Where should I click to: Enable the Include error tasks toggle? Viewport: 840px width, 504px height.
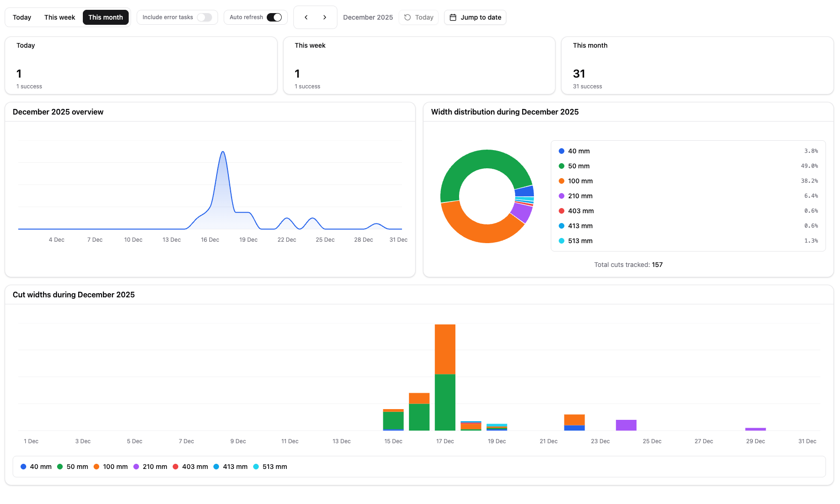point(205,17)
